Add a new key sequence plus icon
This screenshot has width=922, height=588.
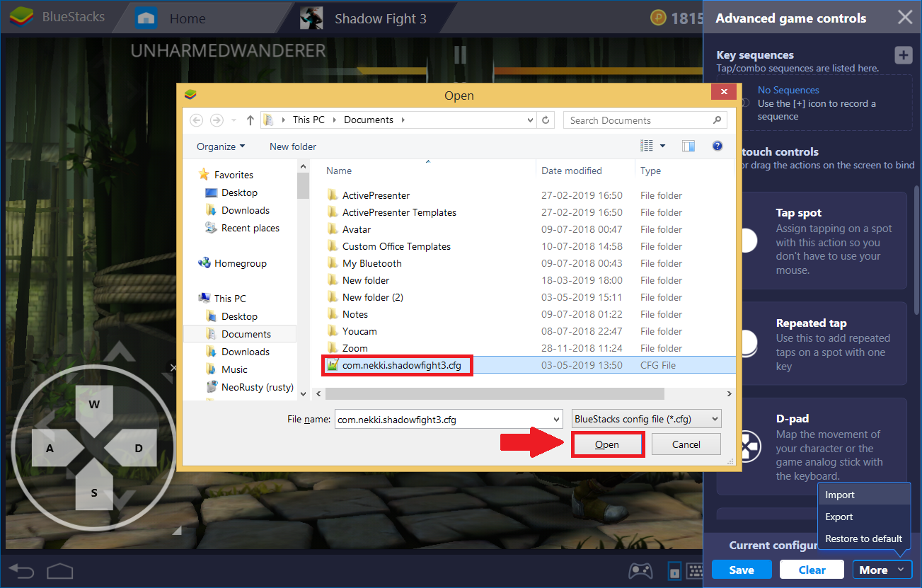[904, 55]
